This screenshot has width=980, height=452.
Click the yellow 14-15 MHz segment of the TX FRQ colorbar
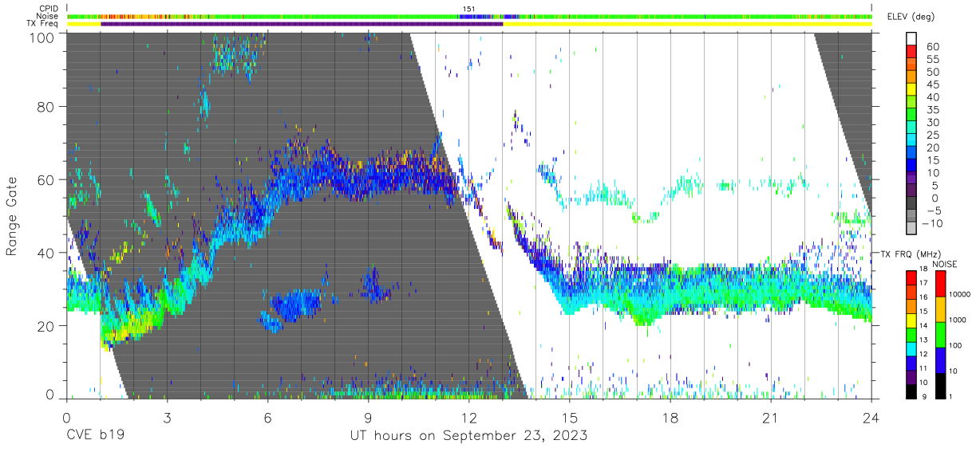point(911,320)
